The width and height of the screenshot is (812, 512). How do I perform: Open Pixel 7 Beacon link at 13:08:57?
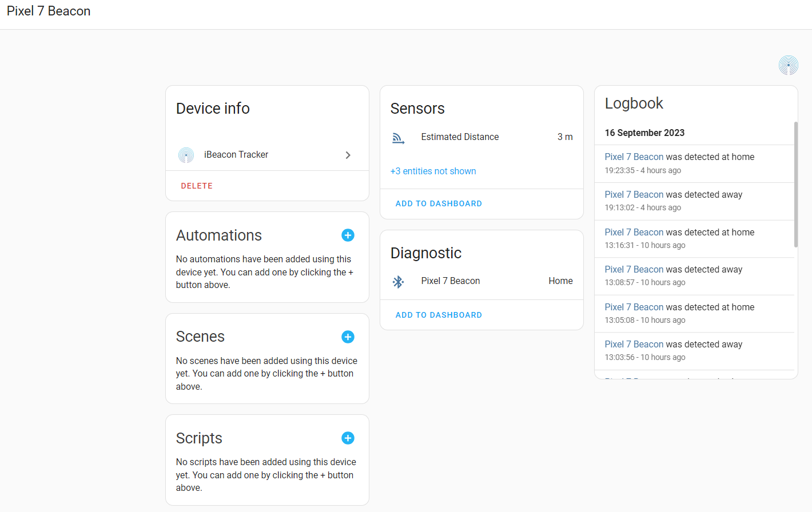[x=634, y=270]
